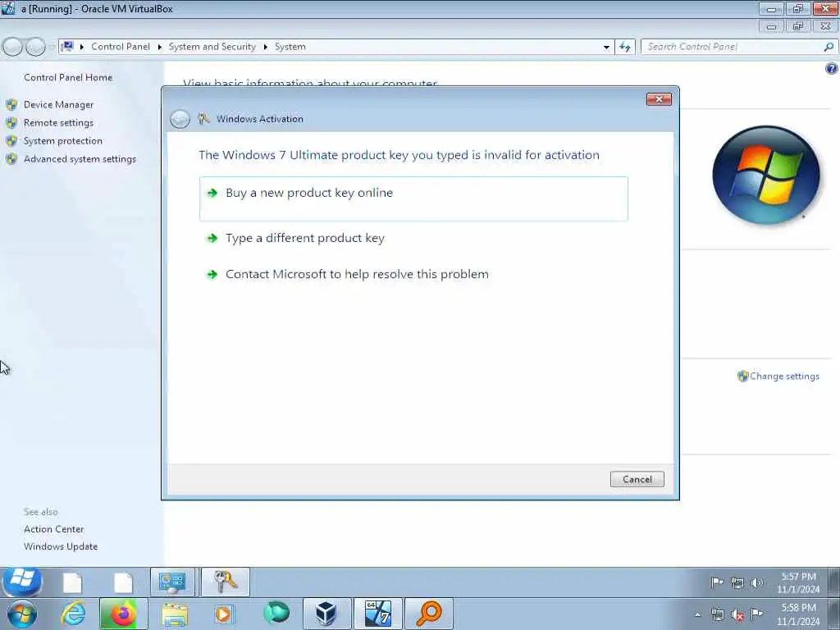
Task: Click the host Windows Start orb
Action: tap(22, 614)
